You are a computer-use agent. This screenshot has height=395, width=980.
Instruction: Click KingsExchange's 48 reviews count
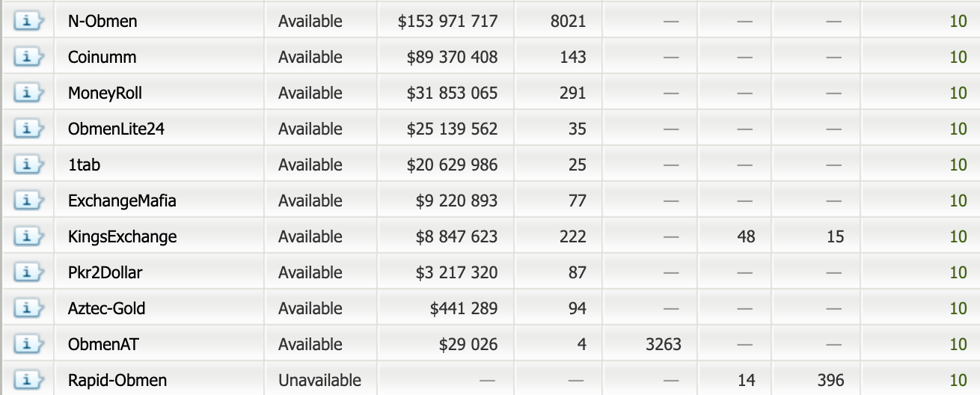pos(746,236)
